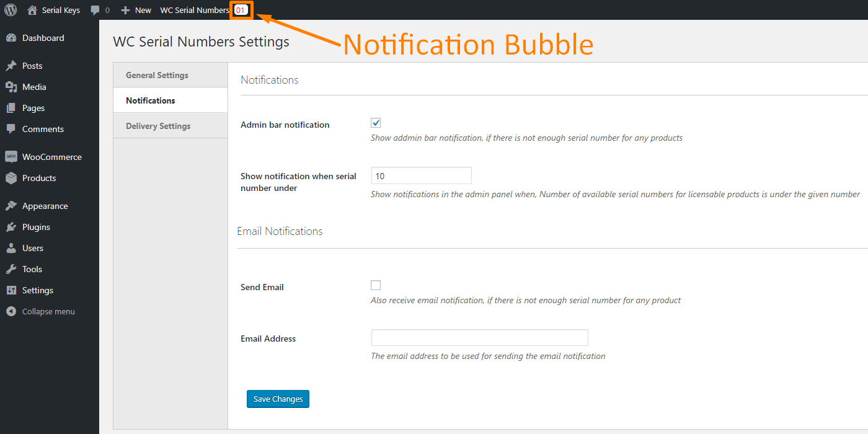
Task: Open the Plugins menu
Action: coord(36,227)
